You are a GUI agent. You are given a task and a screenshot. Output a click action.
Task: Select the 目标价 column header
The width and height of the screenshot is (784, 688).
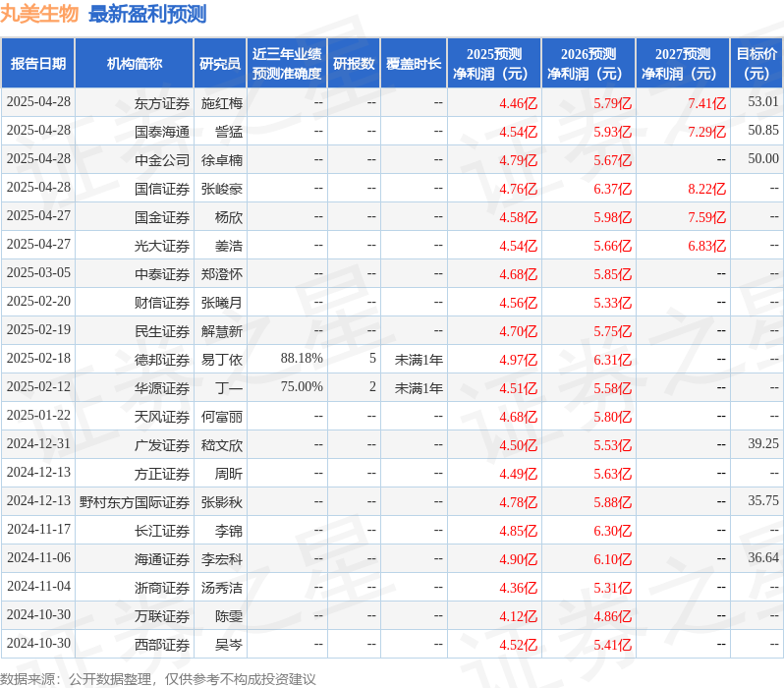(757, 64)
